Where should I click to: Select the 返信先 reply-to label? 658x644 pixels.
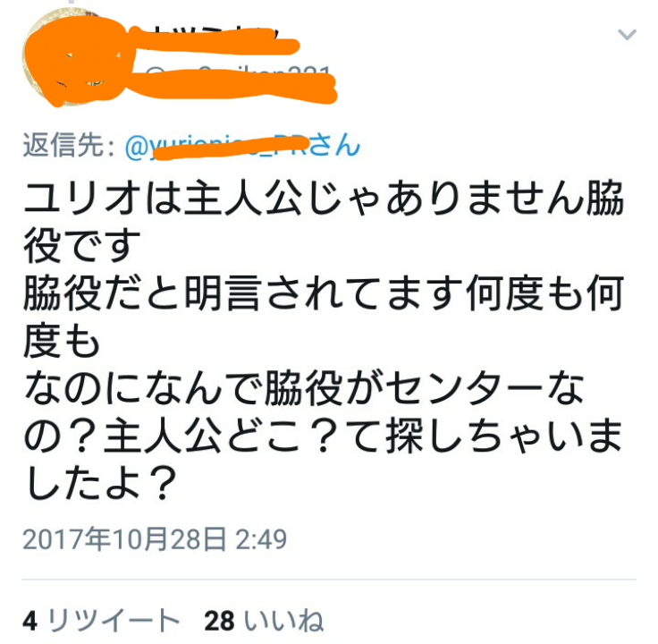tap(69, 145)
